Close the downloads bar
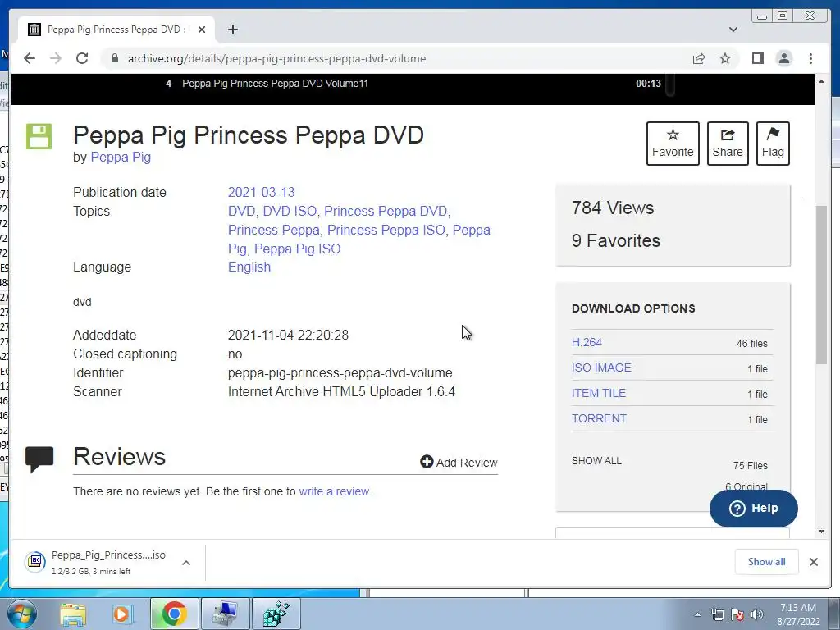The width and height of the screenshot is (840, 630). coord(813,561)
